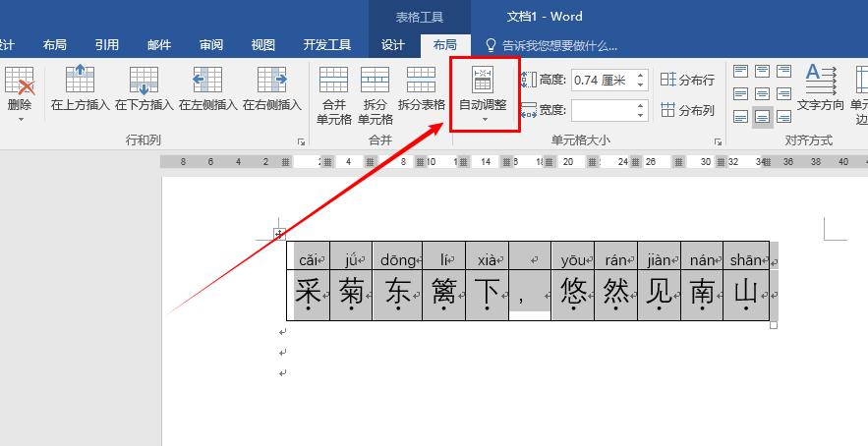
Task: Open 单元格大小 dialog launcher
Action: (x=718, y=142)
